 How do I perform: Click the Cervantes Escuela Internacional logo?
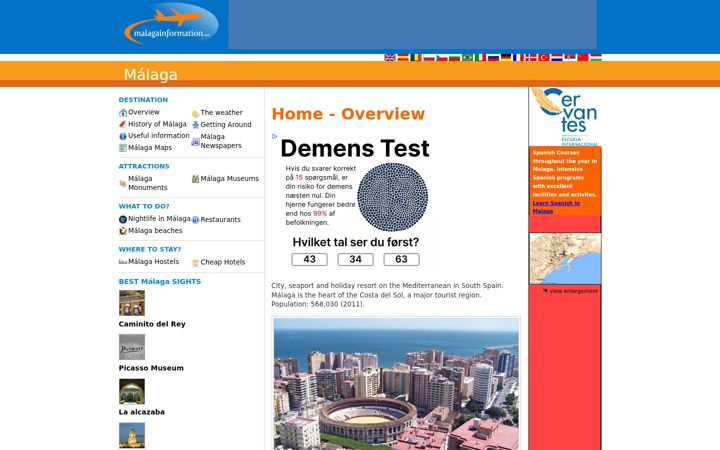point(565,117)
